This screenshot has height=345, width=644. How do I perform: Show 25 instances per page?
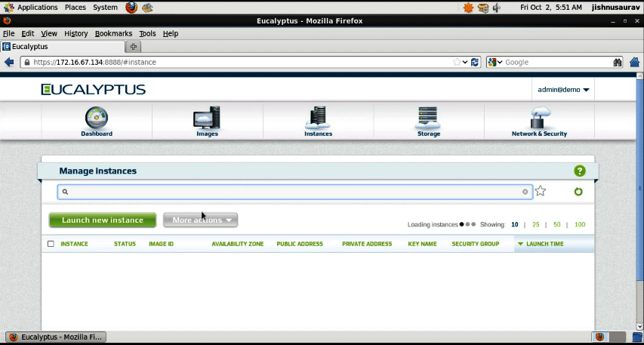(x=535, y=224)
